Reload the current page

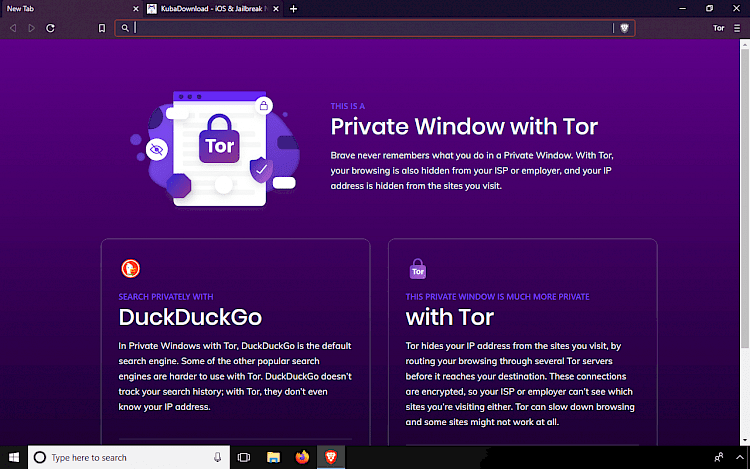tap(50, 28)
